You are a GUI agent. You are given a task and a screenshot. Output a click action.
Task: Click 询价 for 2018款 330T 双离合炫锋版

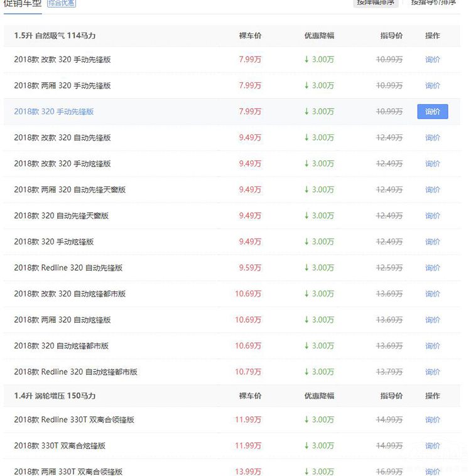tap(433, 446)
